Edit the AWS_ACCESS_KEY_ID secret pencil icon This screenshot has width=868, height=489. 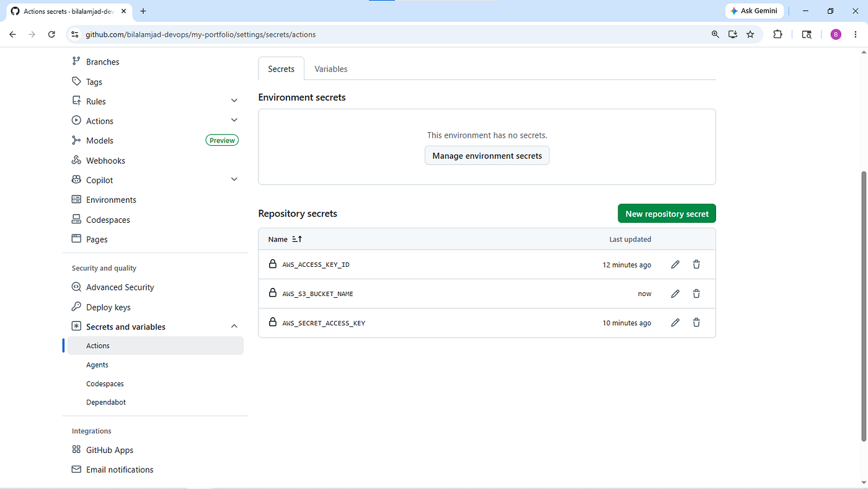675,264
